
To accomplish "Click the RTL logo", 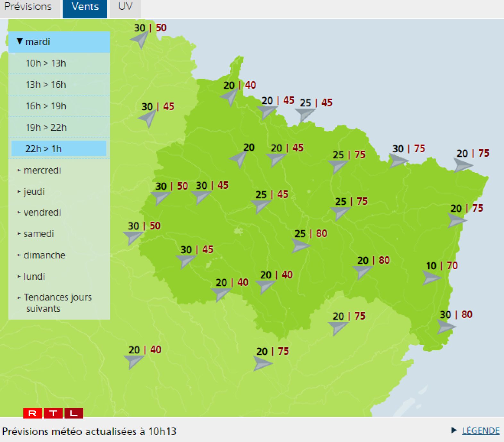I will click(53, 413).
